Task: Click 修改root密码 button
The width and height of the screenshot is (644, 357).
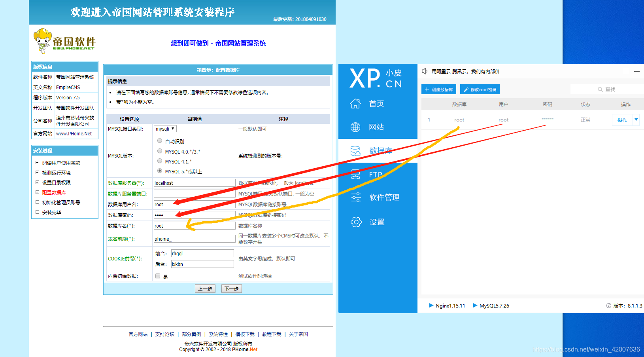Action: (480, 89)
